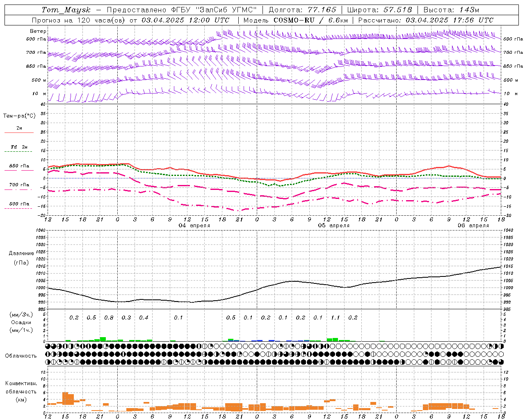Select the 0.4 precipitation value
525x420 pixels.
point(144,318)
